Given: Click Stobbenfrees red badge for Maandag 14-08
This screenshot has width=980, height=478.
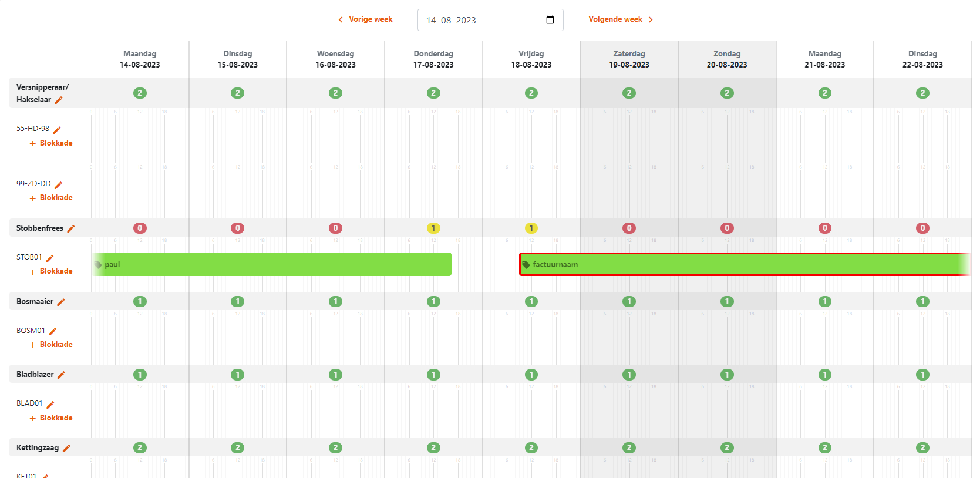Looking at the screenshot, I should [140, 228].
